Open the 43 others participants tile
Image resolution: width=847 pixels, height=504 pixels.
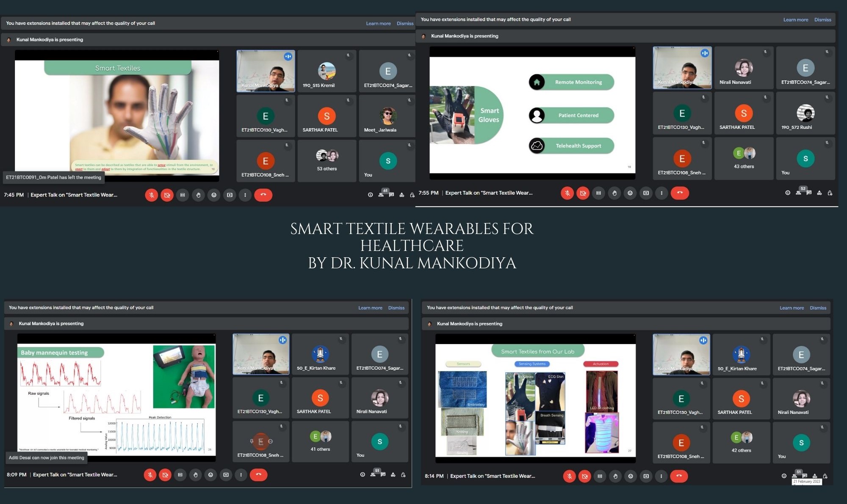(x=744, y=158)
